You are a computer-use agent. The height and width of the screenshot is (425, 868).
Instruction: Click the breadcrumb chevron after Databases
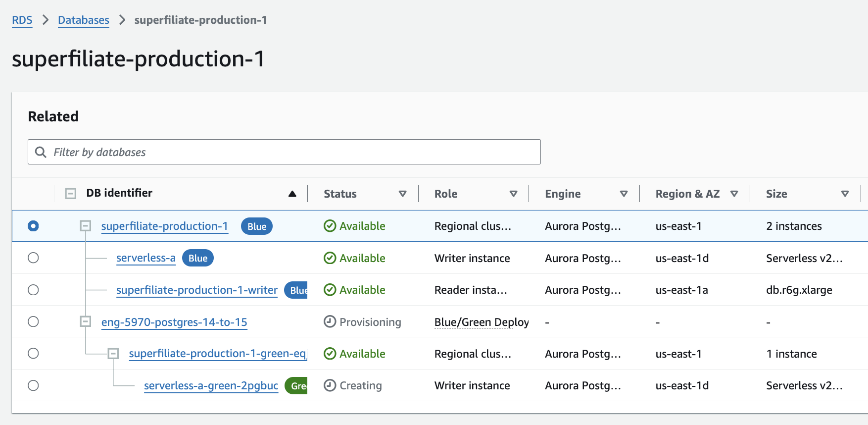pos(122,20)
